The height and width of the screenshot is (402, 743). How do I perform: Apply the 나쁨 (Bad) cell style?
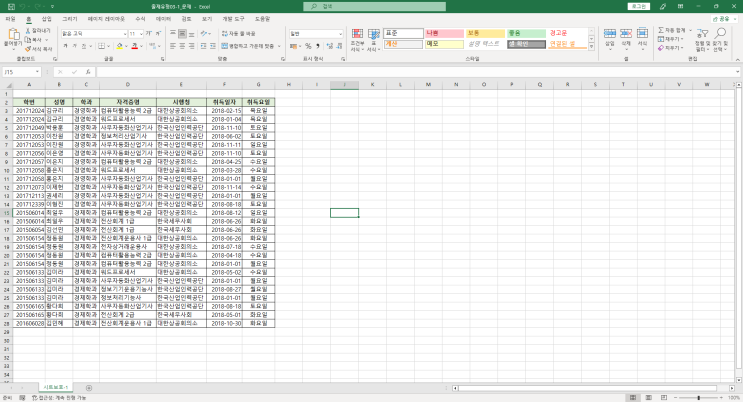coord(444,33)
